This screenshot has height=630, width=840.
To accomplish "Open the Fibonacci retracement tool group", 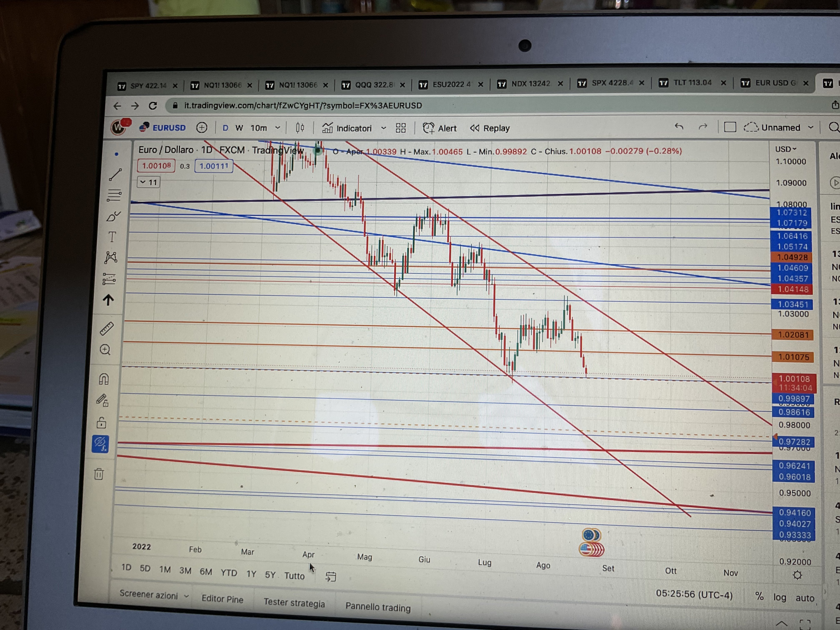I will (x=114, y=195).
